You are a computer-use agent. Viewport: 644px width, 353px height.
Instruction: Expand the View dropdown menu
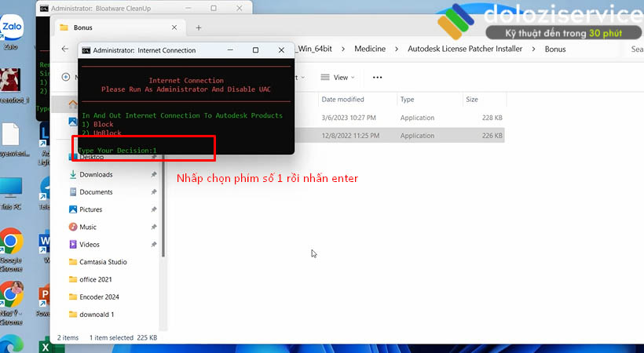point(338,78)
